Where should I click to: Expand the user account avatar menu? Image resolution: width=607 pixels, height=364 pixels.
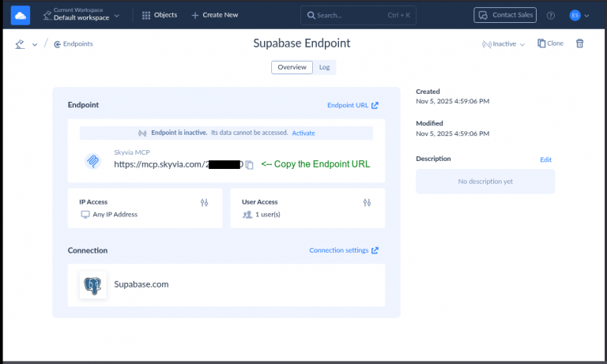coord(579,15)
